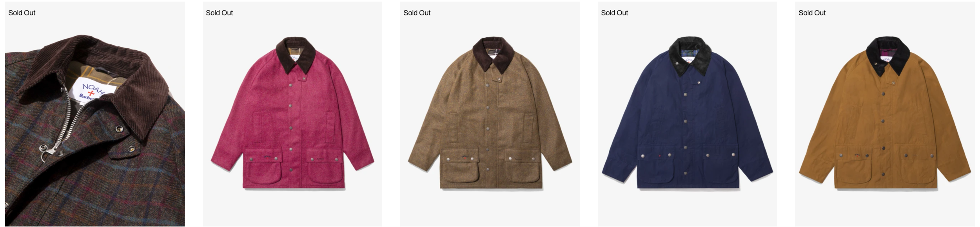Click the left flap pocket on pink jacket

point(263,165)
